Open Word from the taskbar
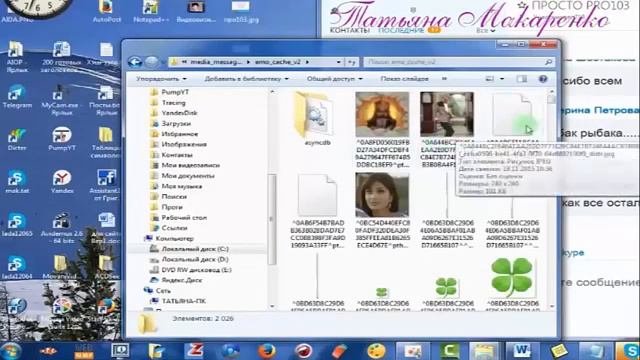Image resolution: width=640 pixels, height=360 pixels. [x=521, y=351]
